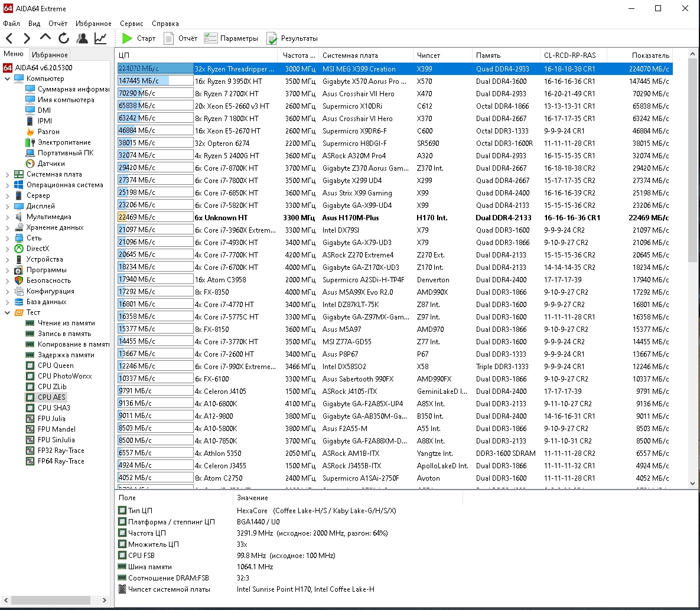The image size is (700, 610).
Task: Click the graph chart icon in the toolbar
Action: coord(100,38)
